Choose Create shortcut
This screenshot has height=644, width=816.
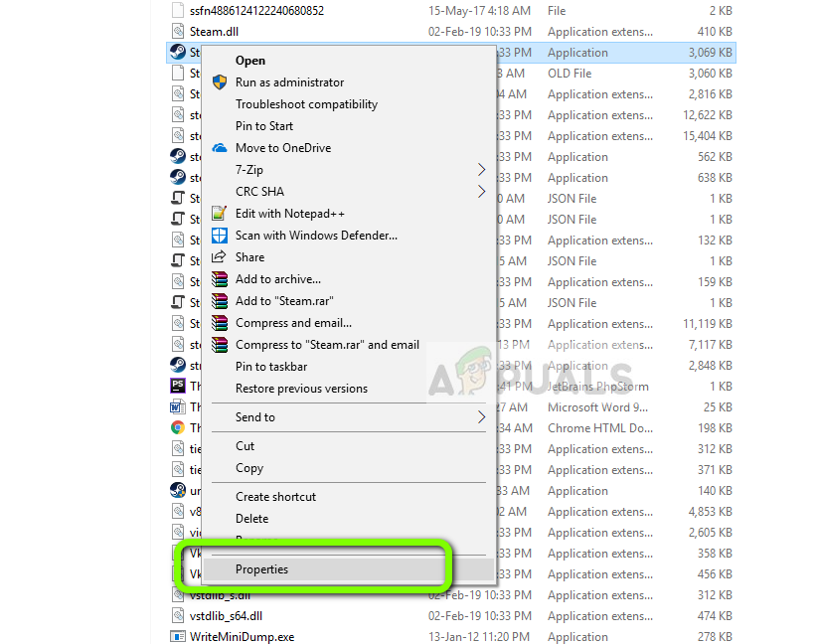(x=275, y=496)
